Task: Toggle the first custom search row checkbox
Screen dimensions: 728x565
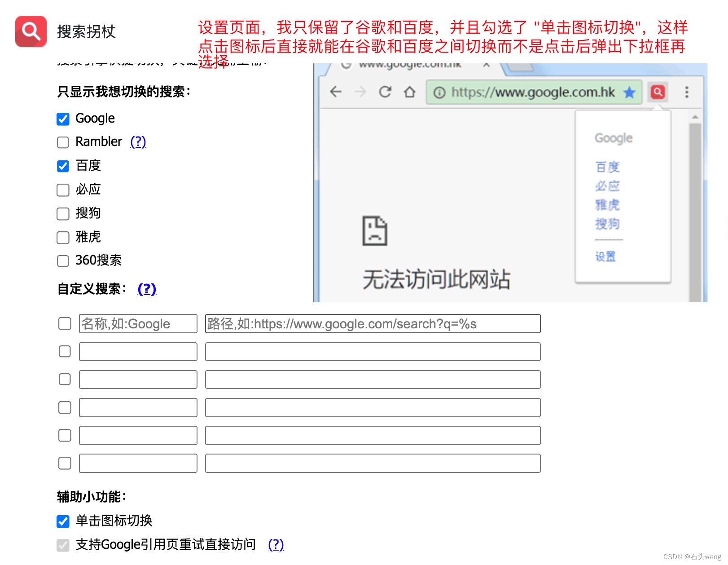Action: (65, 323)
